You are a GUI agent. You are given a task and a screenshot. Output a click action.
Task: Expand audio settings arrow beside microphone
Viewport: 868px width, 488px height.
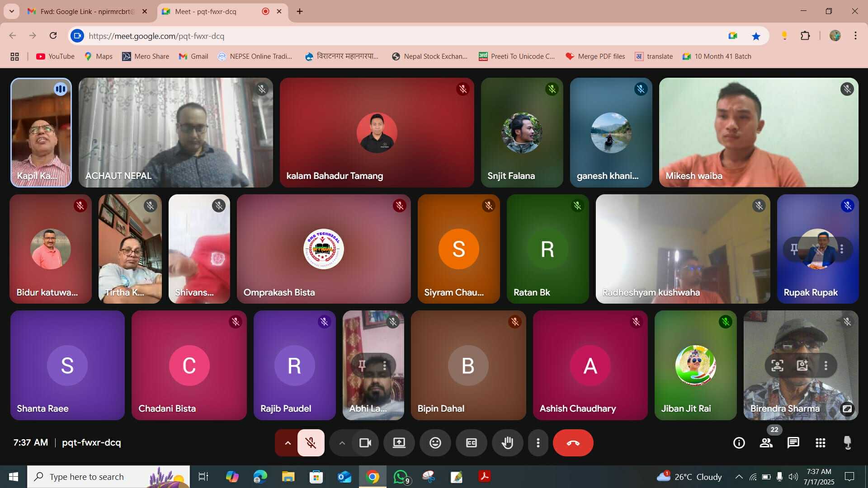pos(288,443)
